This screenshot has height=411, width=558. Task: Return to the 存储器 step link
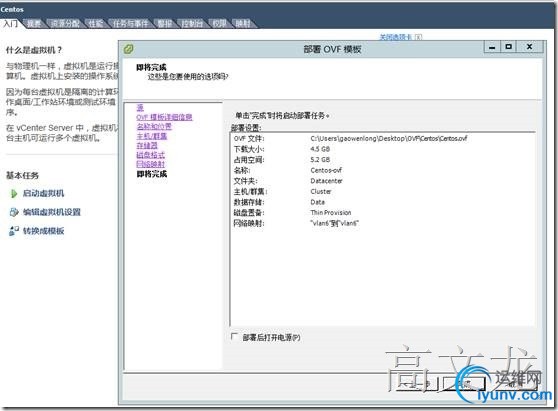[x=147, y=145]
